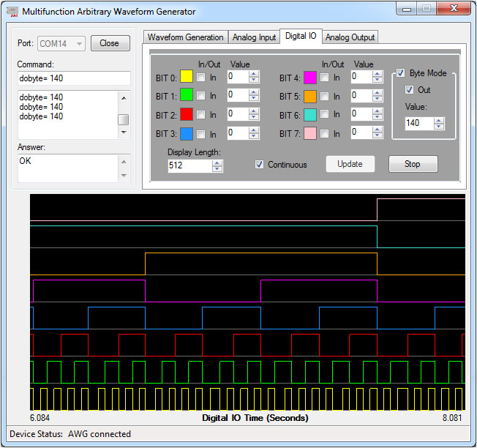The width and height of the screenshot is (477, 448).
Task: Click BIT 2 value stepper arrows
Action: (253, 114)
